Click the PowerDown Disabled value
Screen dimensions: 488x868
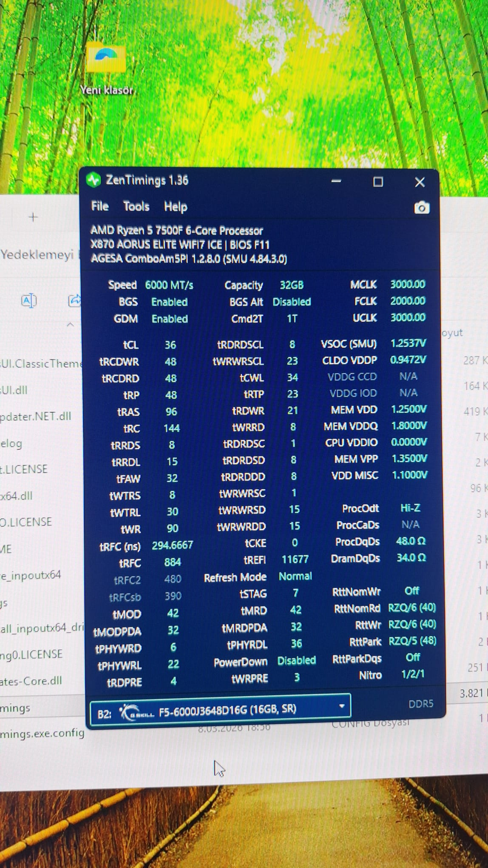296,660
